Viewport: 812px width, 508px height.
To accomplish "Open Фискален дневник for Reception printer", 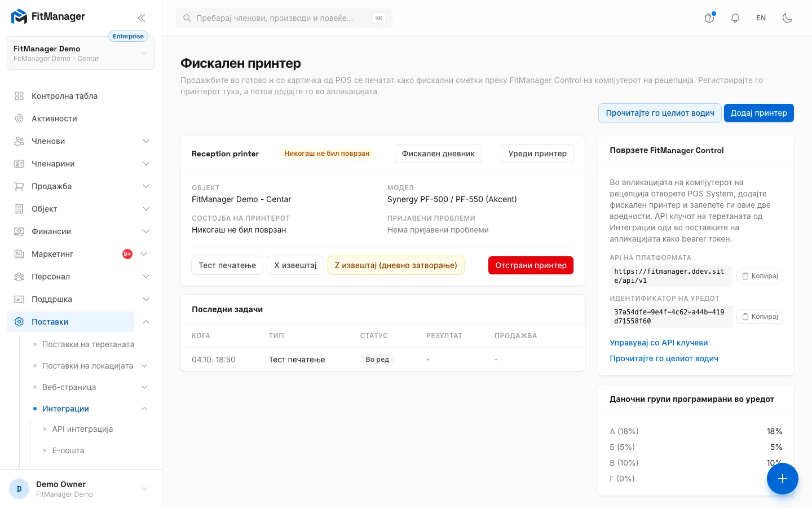I will pos(438,154).
